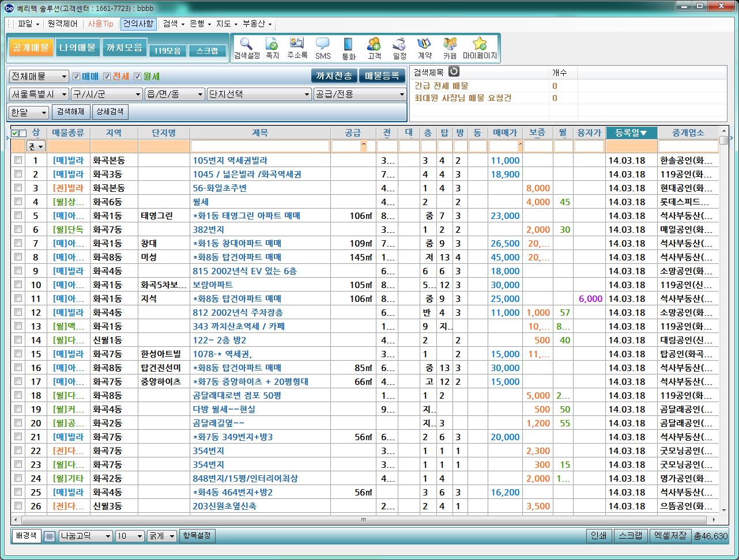
Task: Uncheck the 매매 checkbox
Action: coord(76,76)
